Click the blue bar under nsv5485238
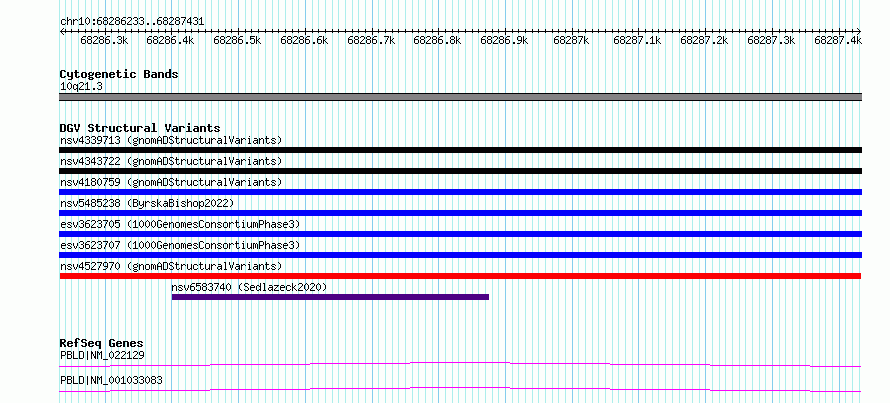 pos(460,213)
